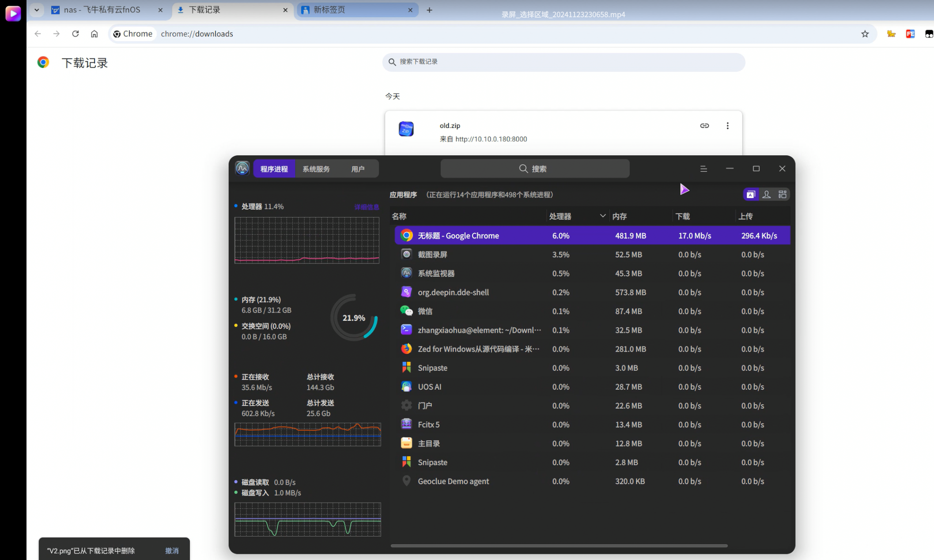The height and width of the screenshot is (560, 934).
Task: Show applications view in System Monitor
Action: point(751,195)
